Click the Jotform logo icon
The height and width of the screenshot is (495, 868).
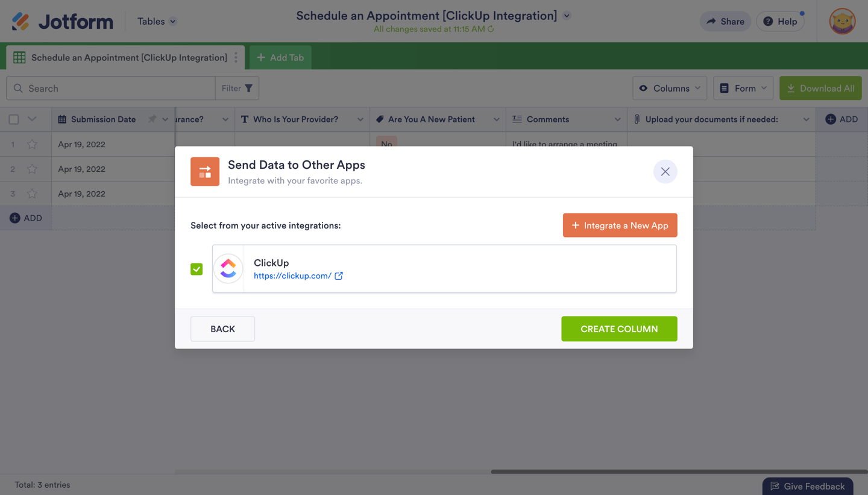pos(21,22)
